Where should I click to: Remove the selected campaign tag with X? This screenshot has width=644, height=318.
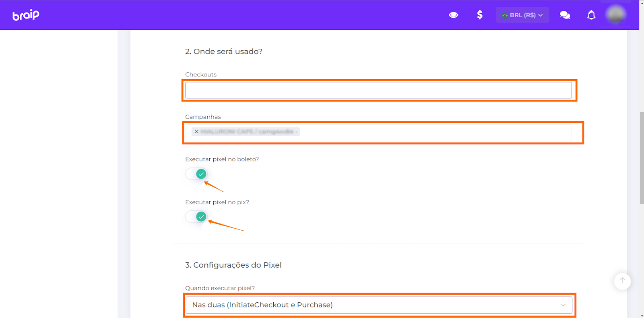[196, 132]
